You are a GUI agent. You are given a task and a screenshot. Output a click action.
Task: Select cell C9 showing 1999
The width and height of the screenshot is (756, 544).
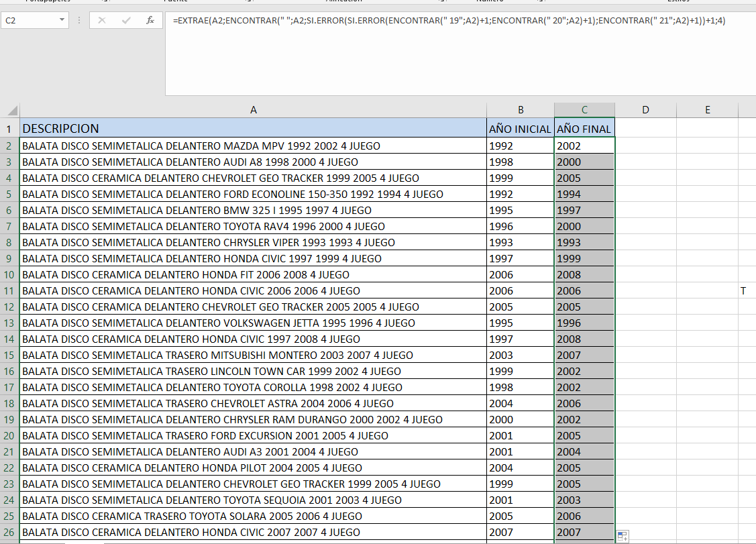(584, 258)
